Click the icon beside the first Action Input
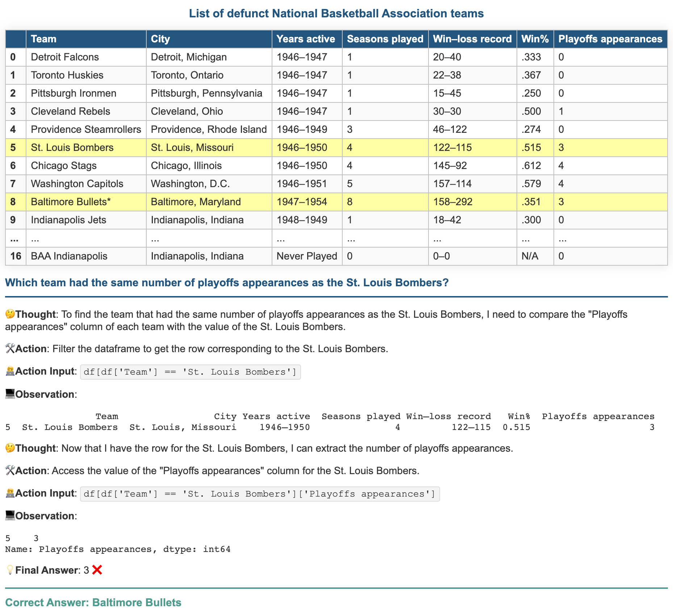The image size is (673, 616). pos(10,371)
